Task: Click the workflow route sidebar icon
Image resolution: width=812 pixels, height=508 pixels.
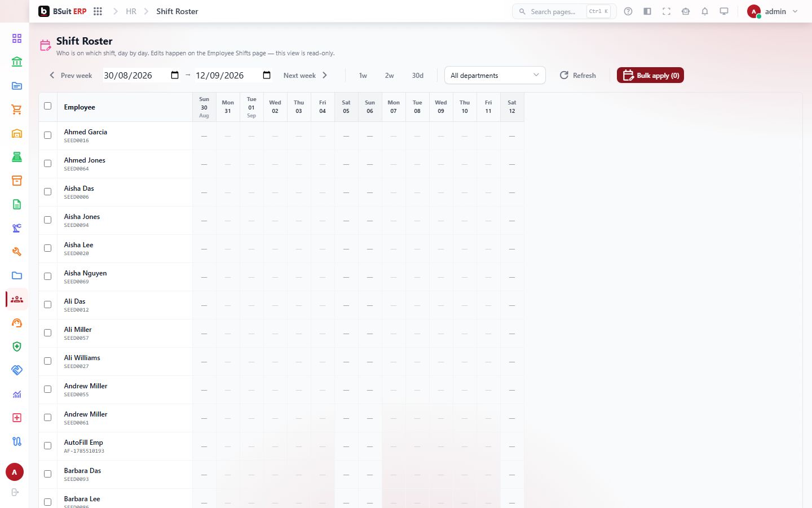Action: tap(17, 441)
